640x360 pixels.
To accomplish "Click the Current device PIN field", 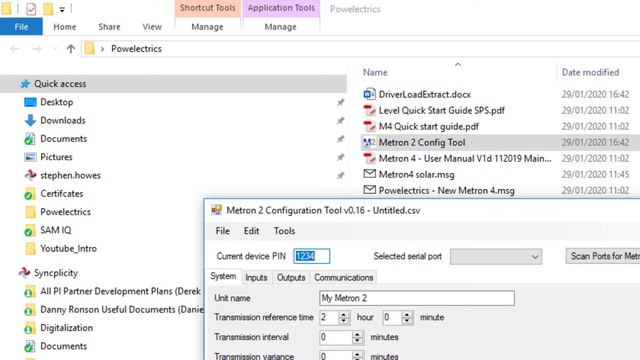I will [x=311, y=256].
